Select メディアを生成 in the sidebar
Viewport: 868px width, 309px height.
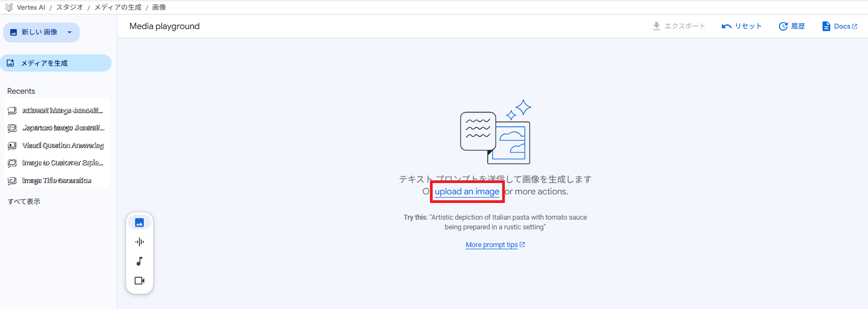pos(55,63)
